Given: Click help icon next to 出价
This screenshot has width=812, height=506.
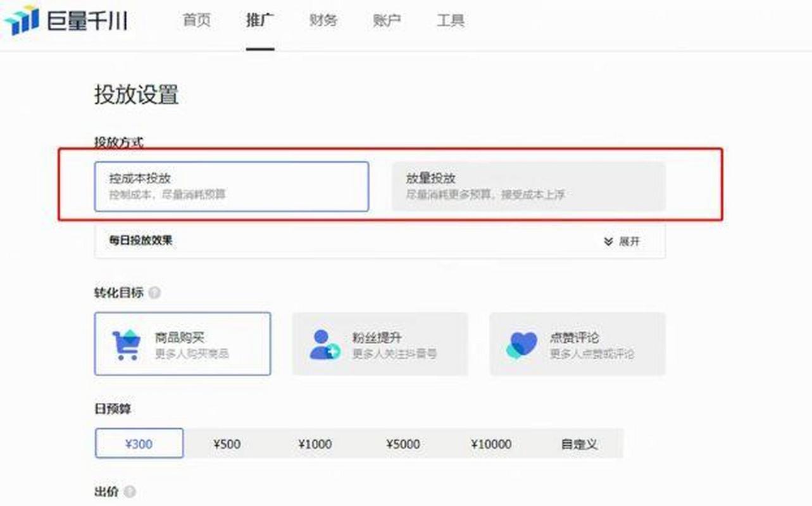Looking at the screenshot, I should pos(129,491).
